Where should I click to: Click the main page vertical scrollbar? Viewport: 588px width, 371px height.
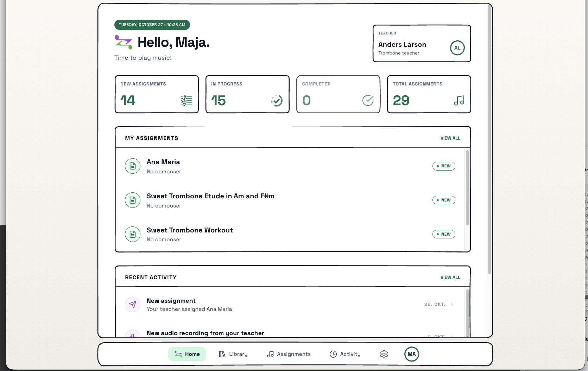coord(489,139)
